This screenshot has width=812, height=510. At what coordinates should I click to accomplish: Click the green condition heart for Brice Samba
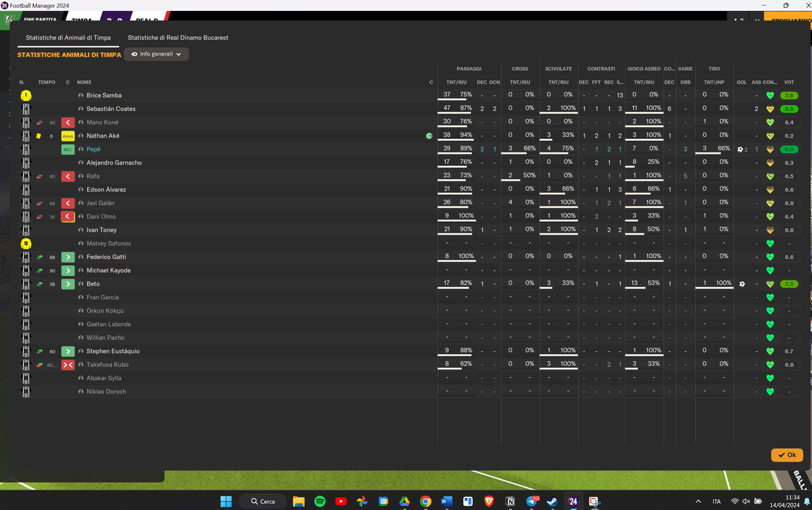(x=770, y=96)
